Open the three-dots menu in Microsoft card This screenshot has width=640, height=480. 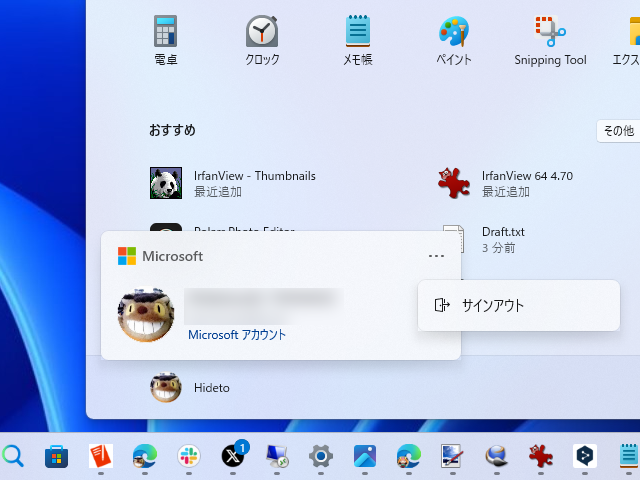[x=436, y=256]
